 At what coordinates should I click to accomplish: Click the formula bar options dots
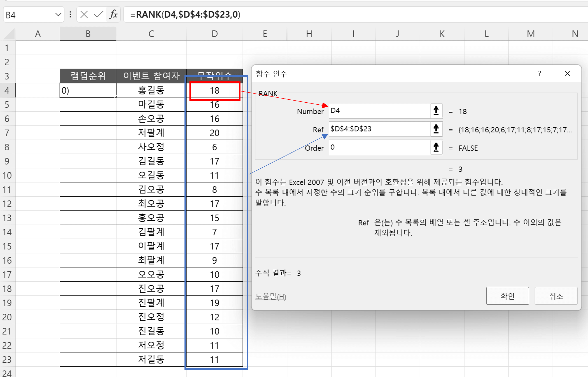tap(71, 15)
